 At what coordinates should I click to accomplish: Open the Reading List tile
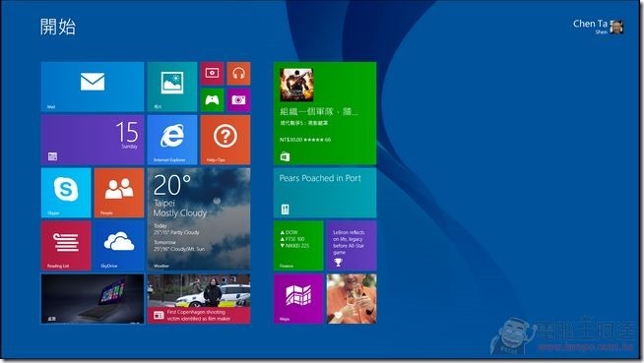coord(66,246)
